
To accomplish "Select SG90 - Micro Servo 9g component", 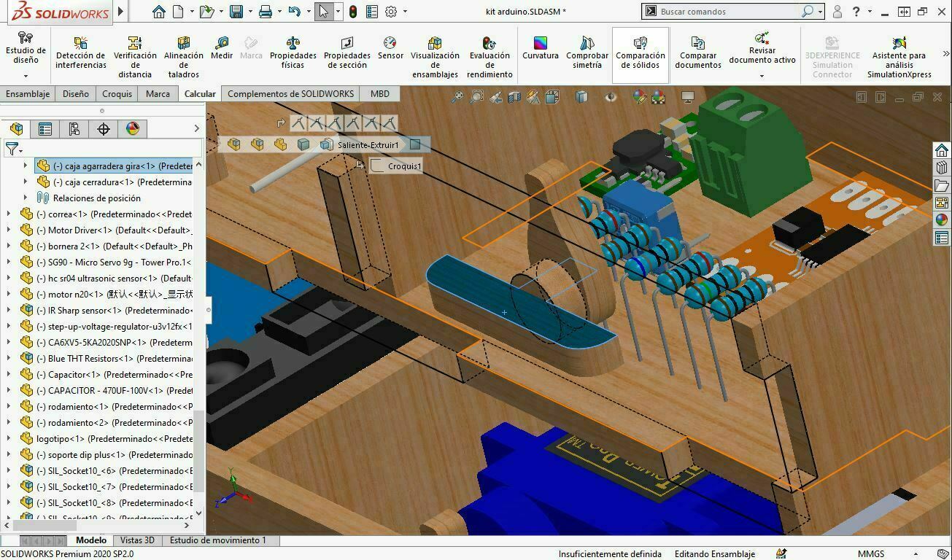I will pyautogui.click(x=114, y=262).
